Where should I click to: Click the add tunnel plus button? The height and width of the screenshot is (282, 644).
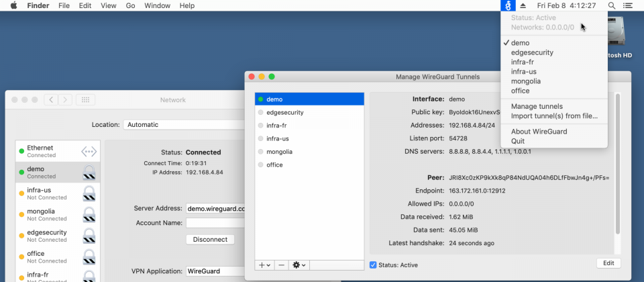[x=264, y=265]
